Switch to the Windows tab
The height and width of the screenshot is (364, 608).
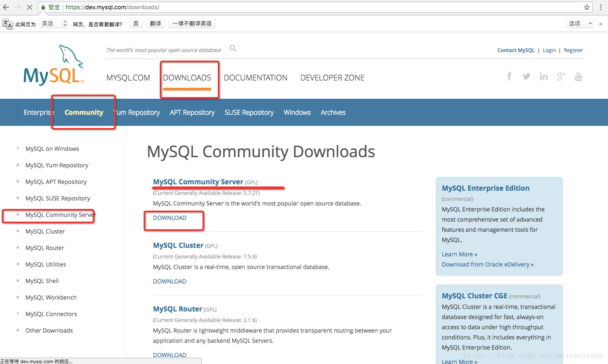(297, 112)
